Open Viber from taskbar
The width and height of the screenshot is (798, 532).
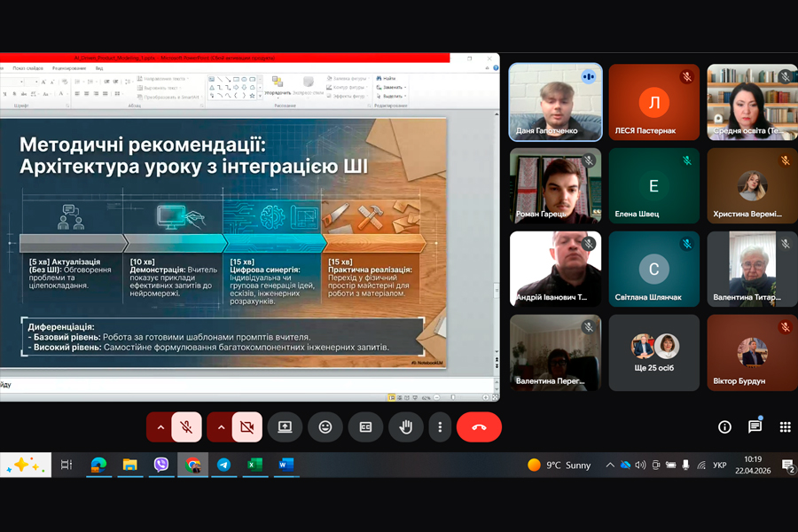(x=160, y=465)
